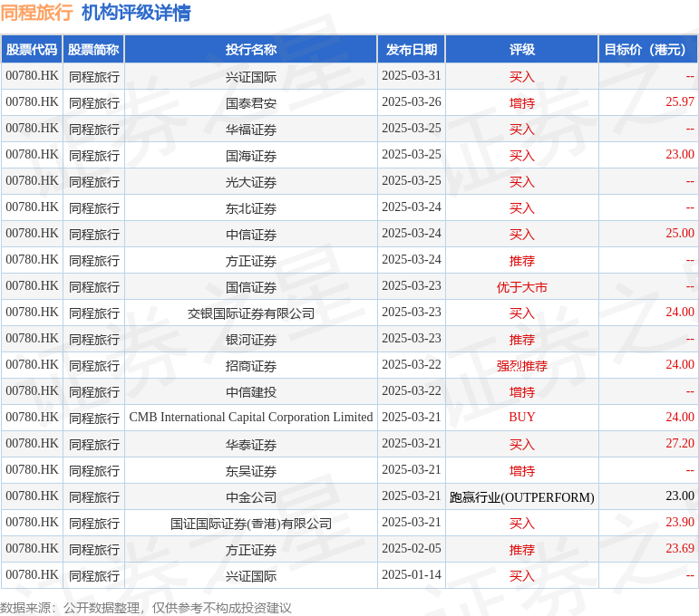Click the 中信建投 cell

[251, 392]
